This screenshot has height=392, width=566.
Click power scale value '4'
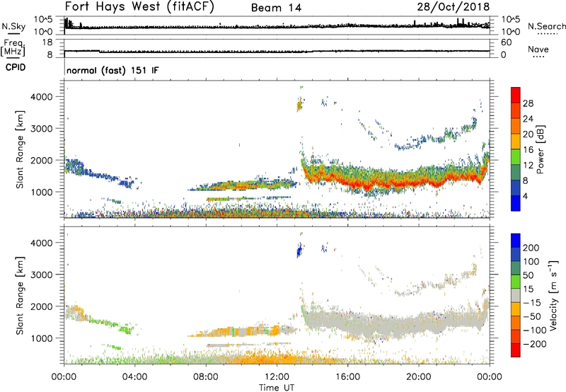click(526, 196)
